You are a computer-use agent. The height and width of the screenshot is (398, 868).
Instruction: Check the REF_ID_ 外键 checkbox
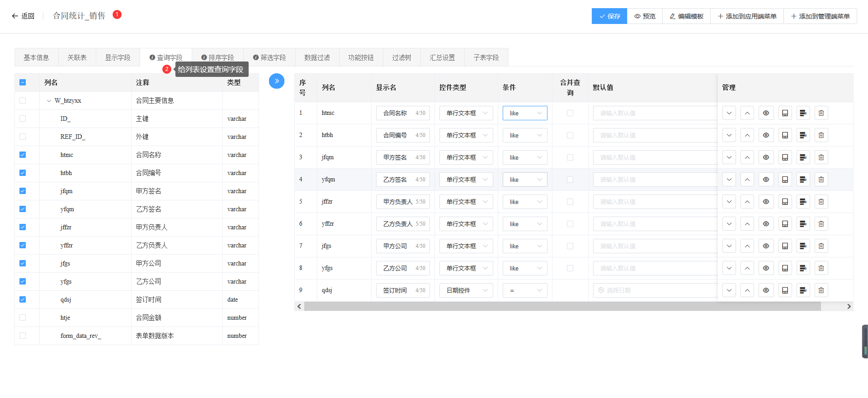(x=23, y=137)
